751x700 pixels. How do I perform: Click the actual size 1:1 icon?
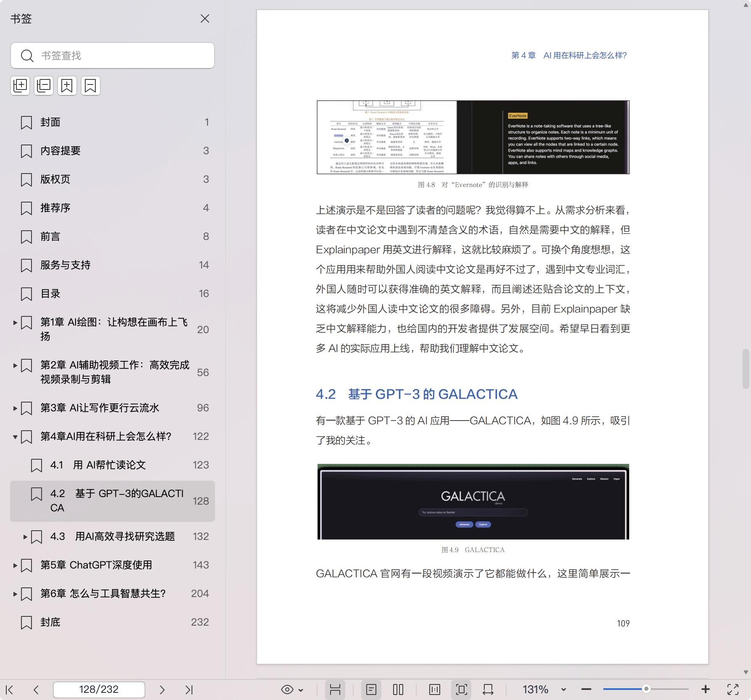(435, 689)
